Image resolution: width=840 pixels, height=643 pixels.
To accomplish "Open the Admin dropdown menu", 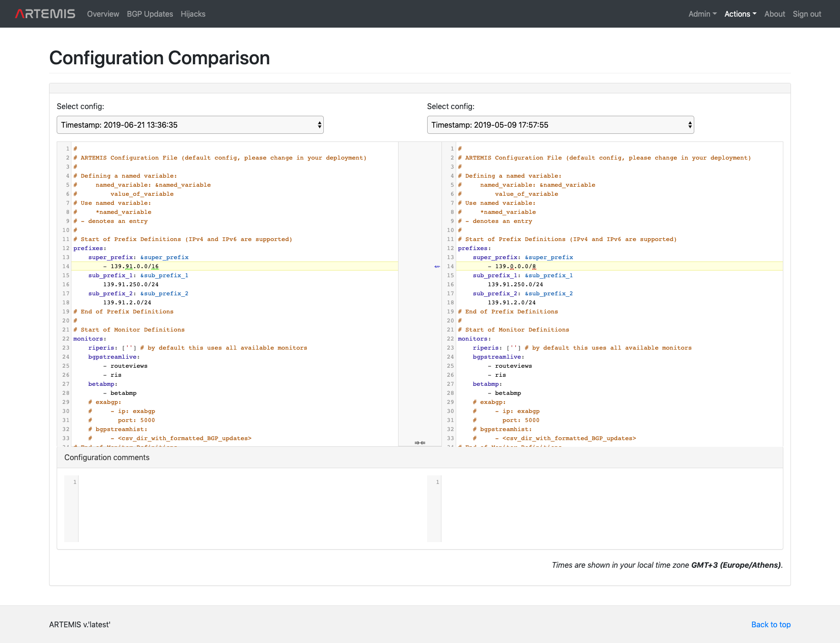I will [x=702, y=14].
